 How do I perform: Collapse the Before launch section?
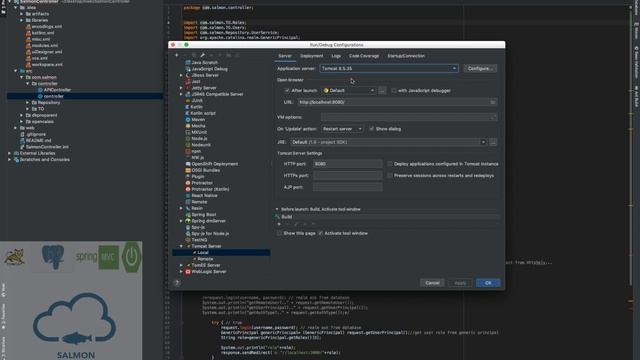pos(277,209)
